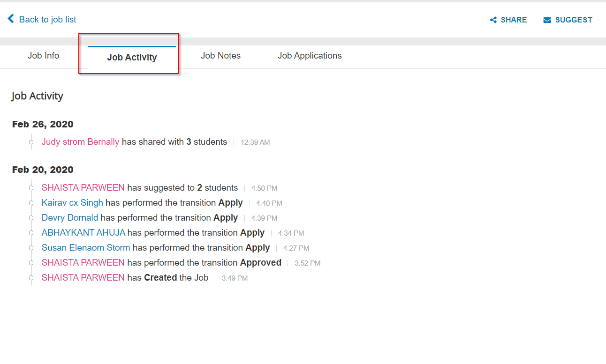Open the Job Info tab
Screen dimensions: 606x364
(43, 56)
